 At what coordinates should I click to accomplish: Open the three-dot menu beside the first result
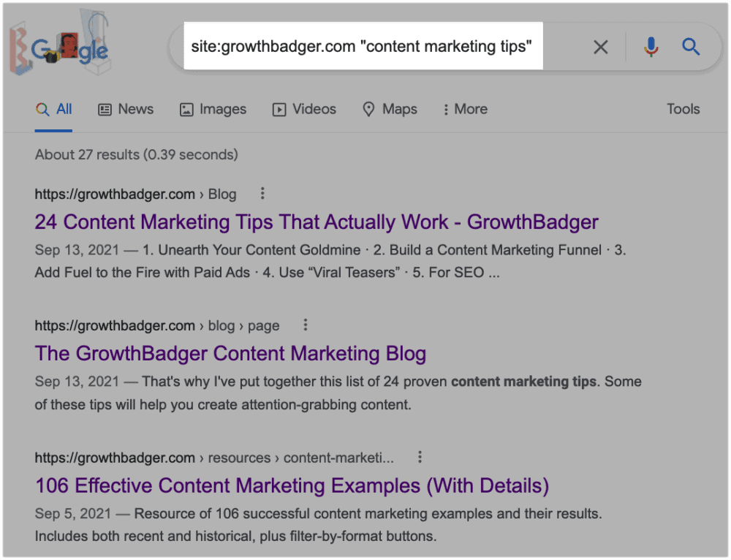[x=262, y=193]
